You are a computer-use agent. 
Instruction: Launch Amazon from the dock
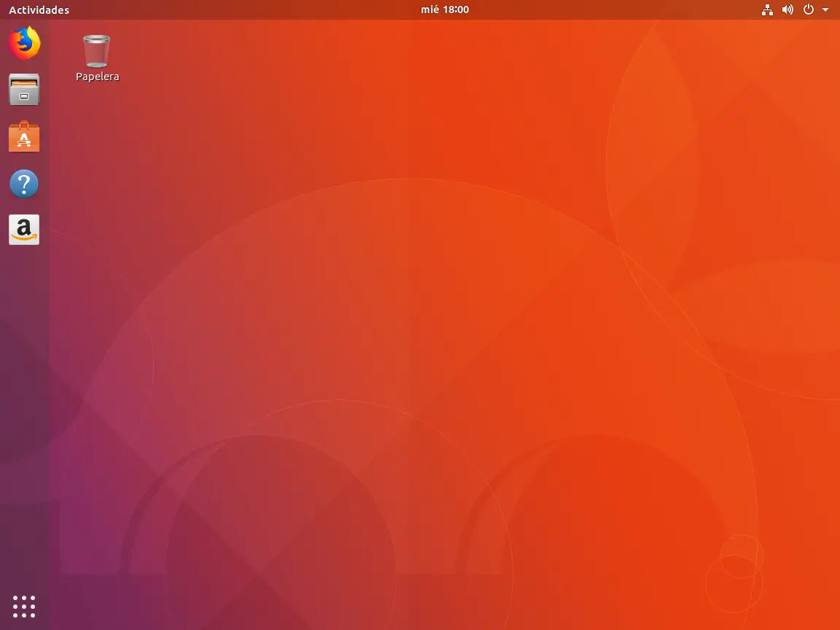tap(24, 230)
